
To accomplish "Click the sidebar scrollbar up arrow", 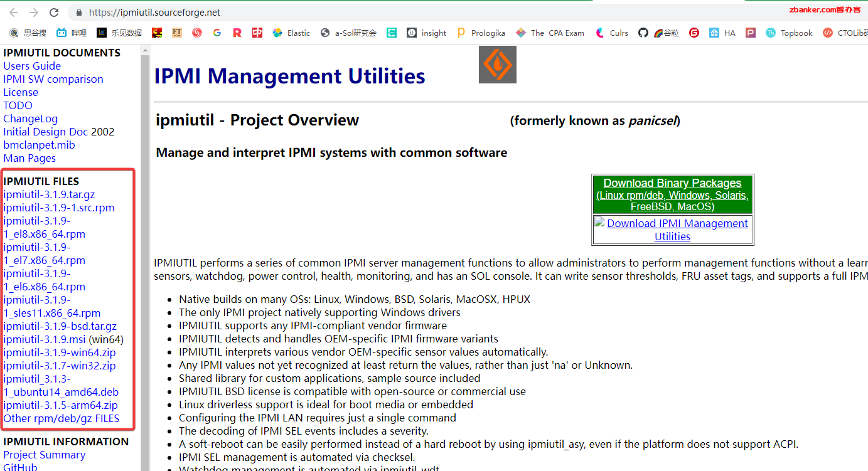I will click(146, 50).
